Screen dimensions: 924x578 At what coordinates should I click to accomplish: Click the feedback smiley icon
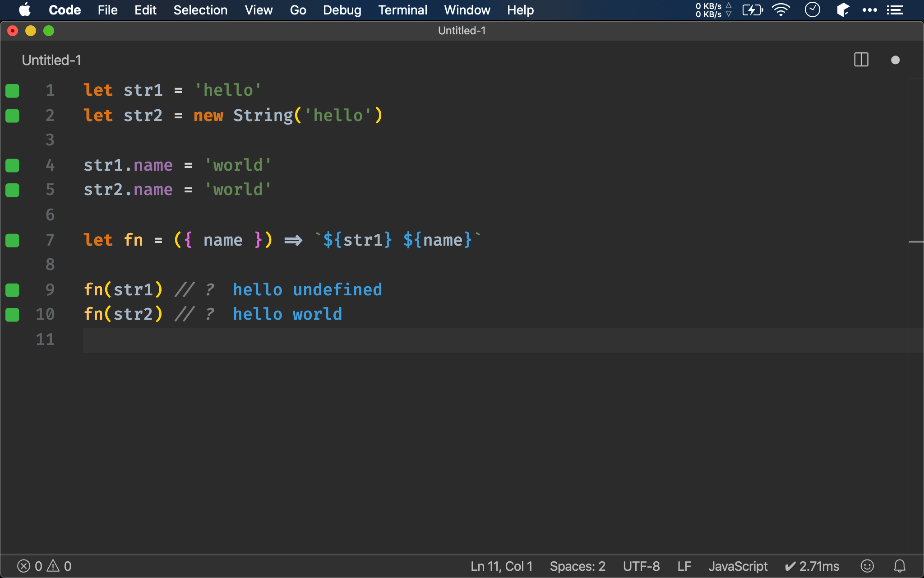coord(867,566)
